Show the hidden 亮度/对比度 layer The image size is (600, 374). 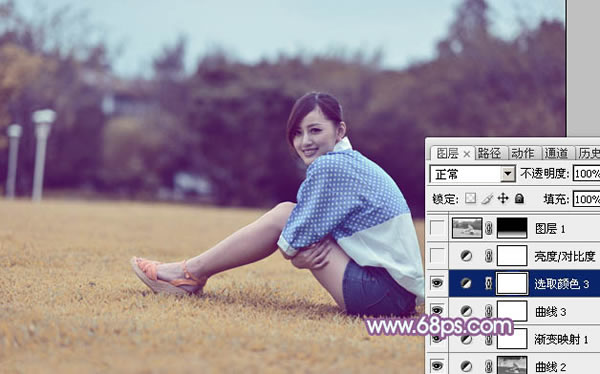point(437,256)
